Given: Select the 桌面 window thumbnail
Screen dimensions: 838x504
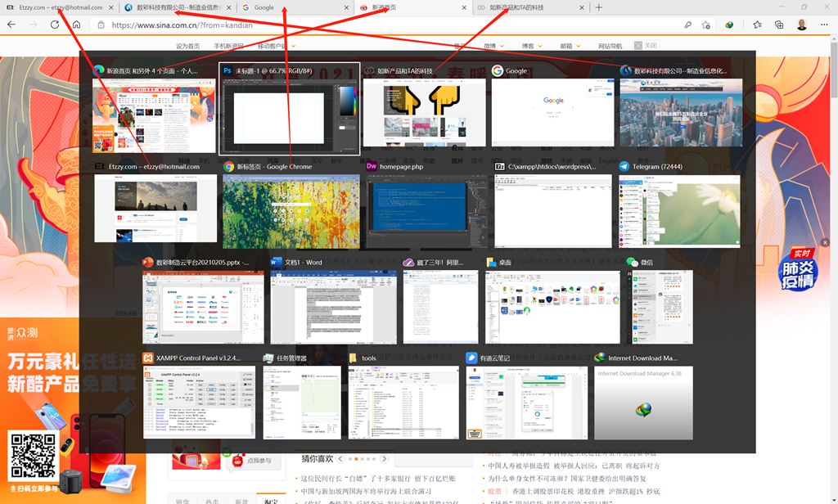Looking at the screenshot, I should 552,307.
